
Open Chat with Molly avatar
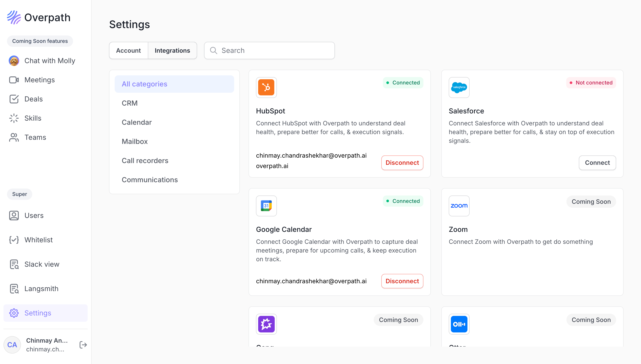point(14,61)
